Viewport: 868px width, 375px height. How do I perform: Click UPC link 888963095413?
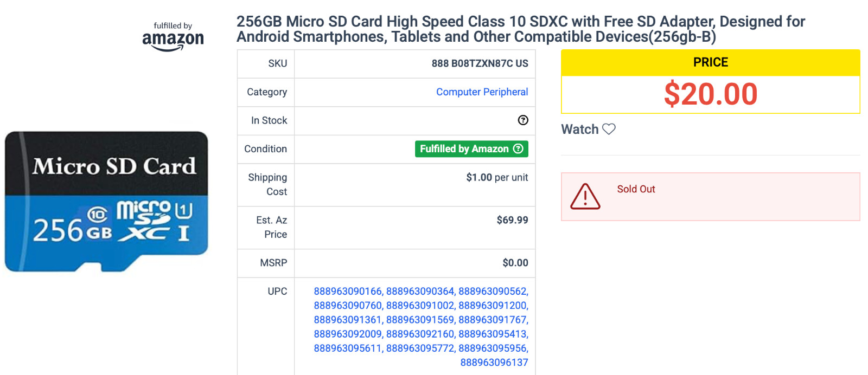pos(492,334)
